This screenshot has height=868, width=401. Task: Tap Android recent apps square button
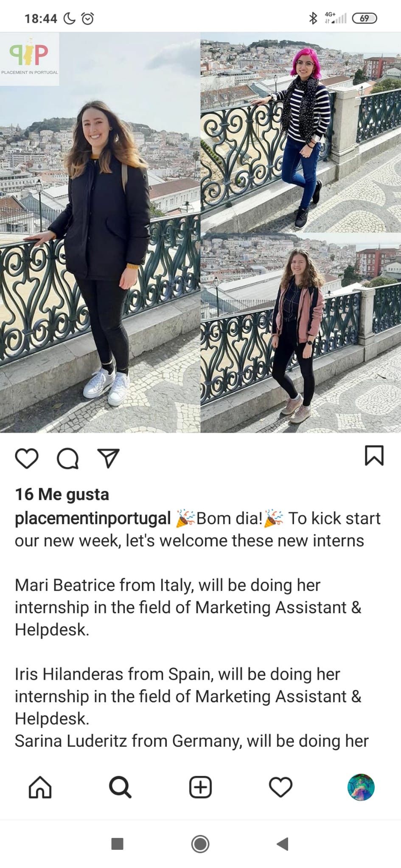(117, 844)
